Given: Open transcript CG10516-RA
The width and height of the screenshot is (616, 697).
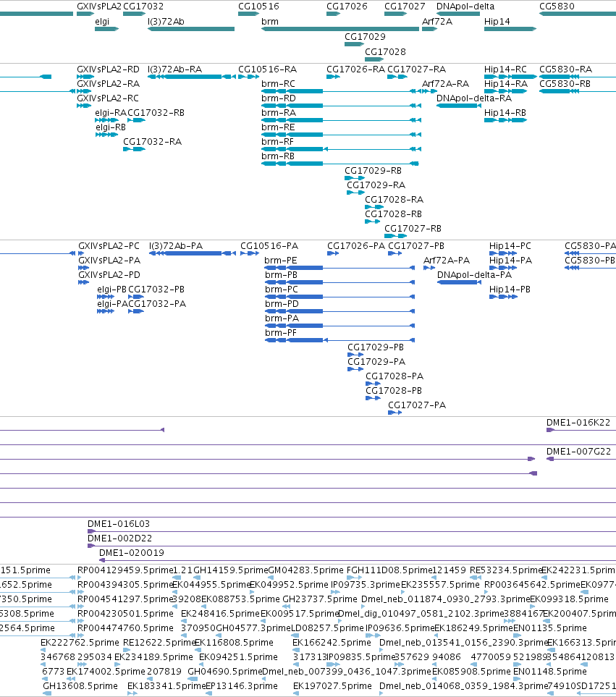Looking at the screenshot, I should click(267, 69).
